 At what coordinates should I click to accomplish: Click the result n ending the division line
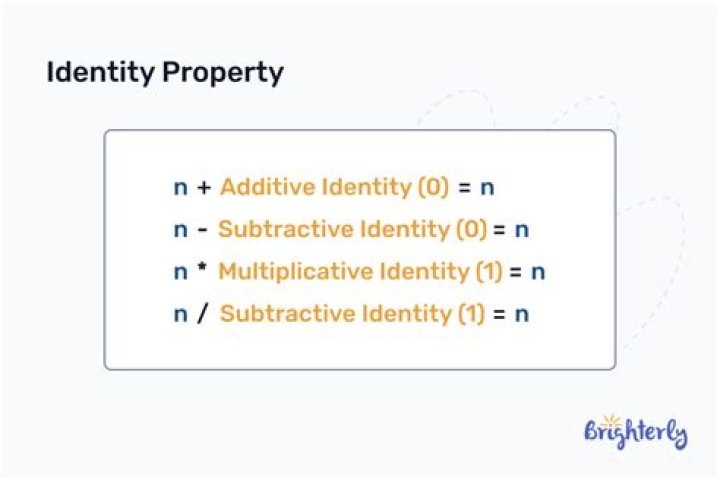click(x=522, y=315)
